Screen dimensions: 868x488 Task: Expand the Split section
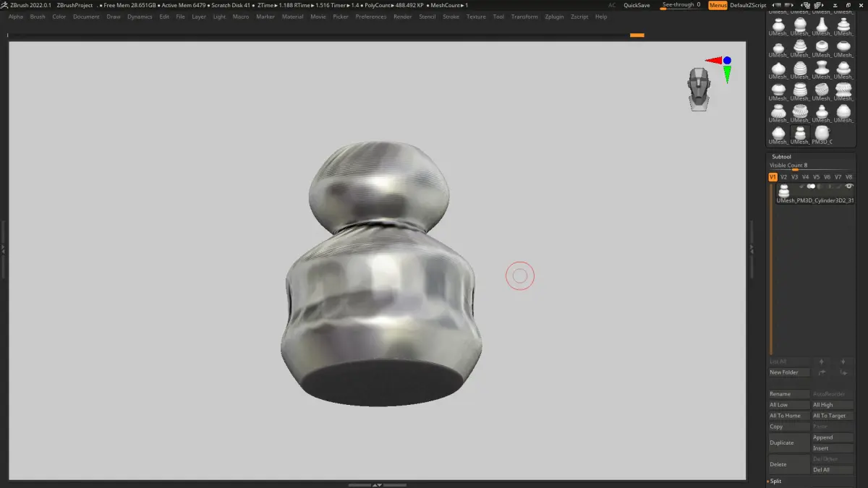(775, 481)
